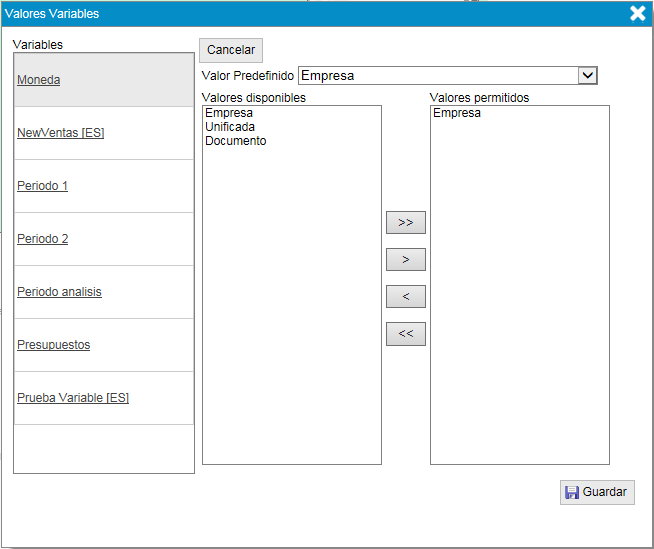The height and width of the screenshot is (549, 654).
Task: Select Documento in Valores disponibles list
Action: click(x=236, y=141)
